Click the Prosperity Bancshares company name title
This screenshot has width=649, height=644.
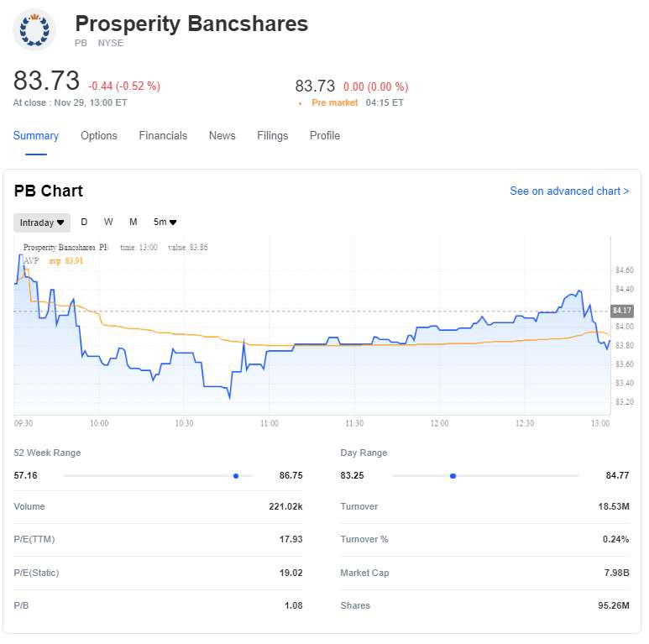[x=191, y=24]
